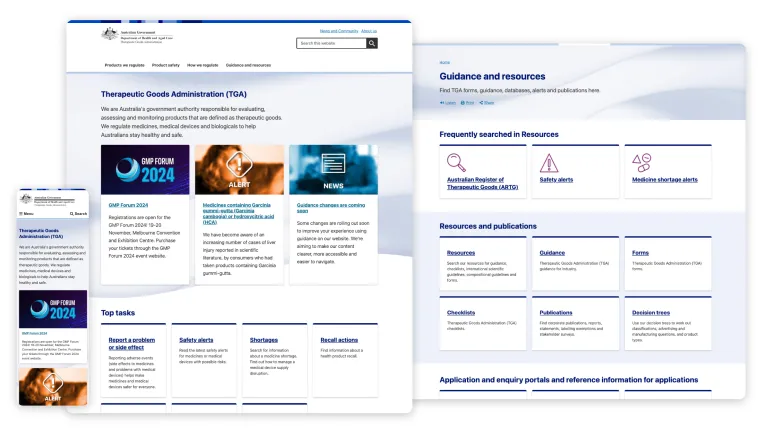This screenshot has width=768, height=432.
Task: Click 'Frequently searched in Resources' heading
Action: coord(499,134)
